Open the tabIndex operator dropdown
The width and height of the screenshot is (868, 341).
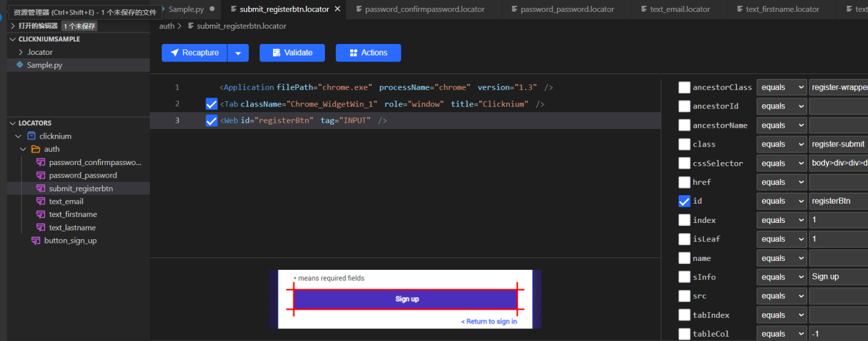tap(782, 315)
